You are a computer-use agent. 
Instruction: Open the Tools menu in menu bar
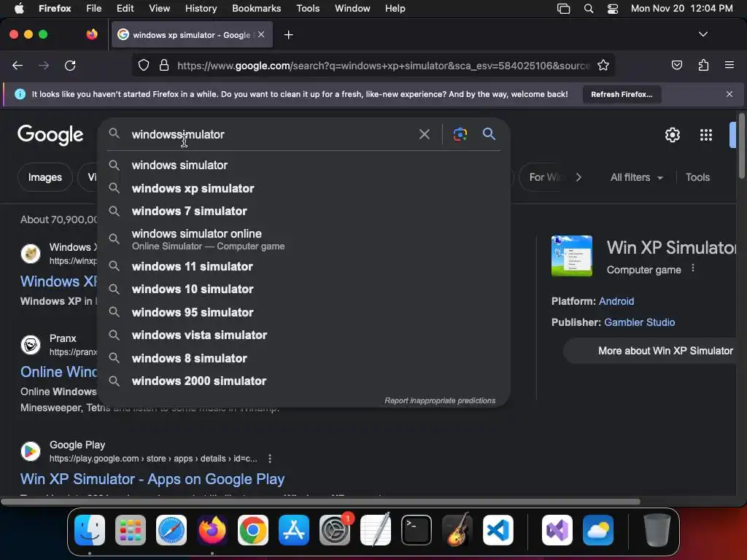tap(308, 9)
